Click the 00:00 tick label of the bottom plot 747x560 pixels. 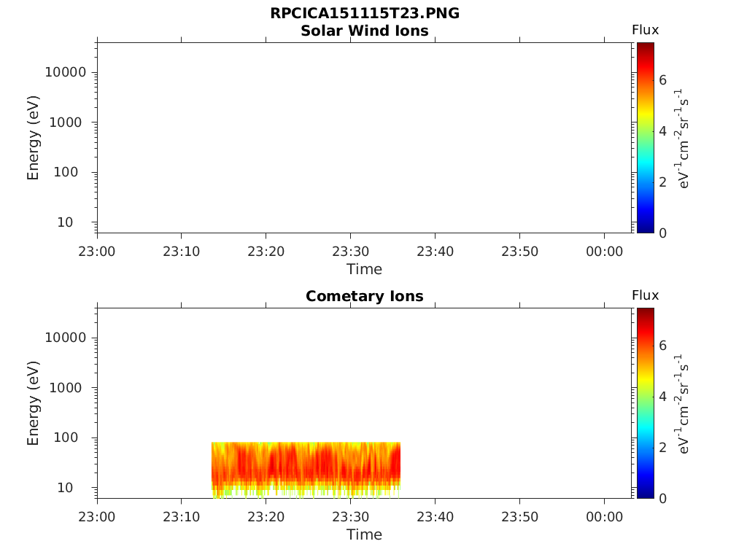pos(605,517)
